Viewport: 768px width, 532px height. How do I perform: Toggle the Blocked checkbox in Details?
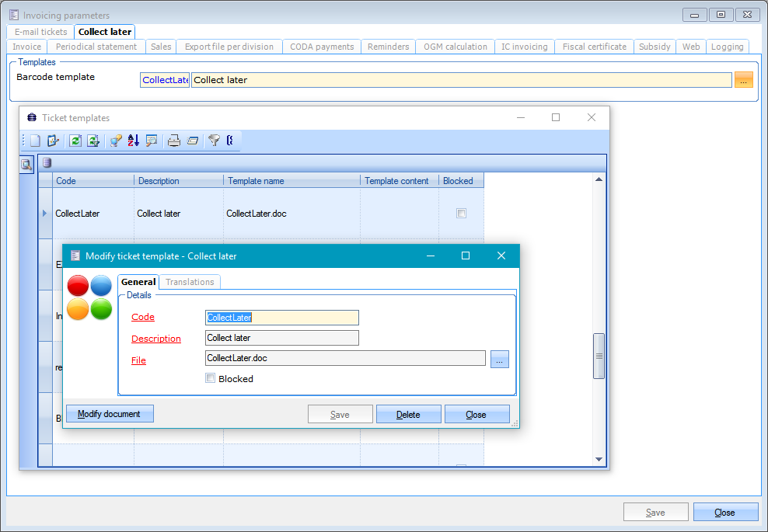[x=211, y=379]
